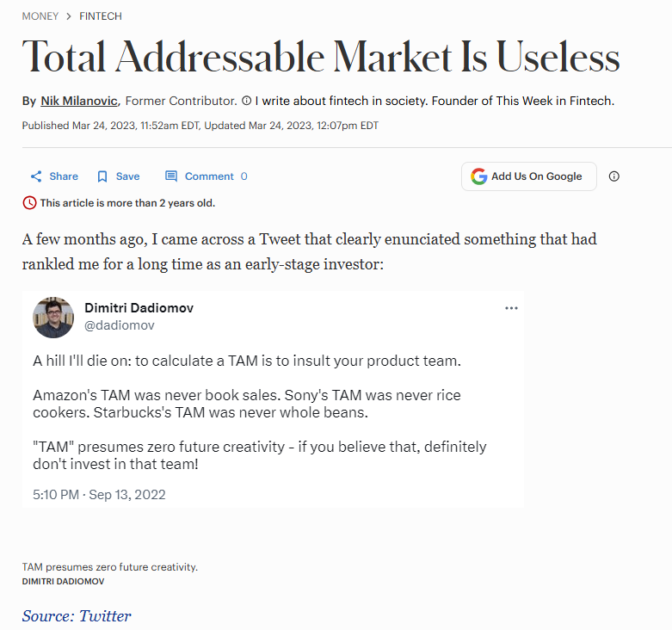This screenshot has width=672, height=630.
Task: Click the Share text label
Action: 64,176
